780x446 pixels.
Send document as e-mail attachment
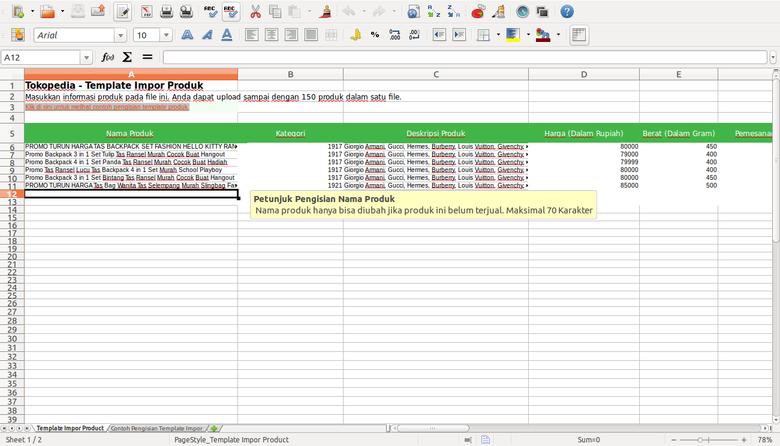point(98,11)
